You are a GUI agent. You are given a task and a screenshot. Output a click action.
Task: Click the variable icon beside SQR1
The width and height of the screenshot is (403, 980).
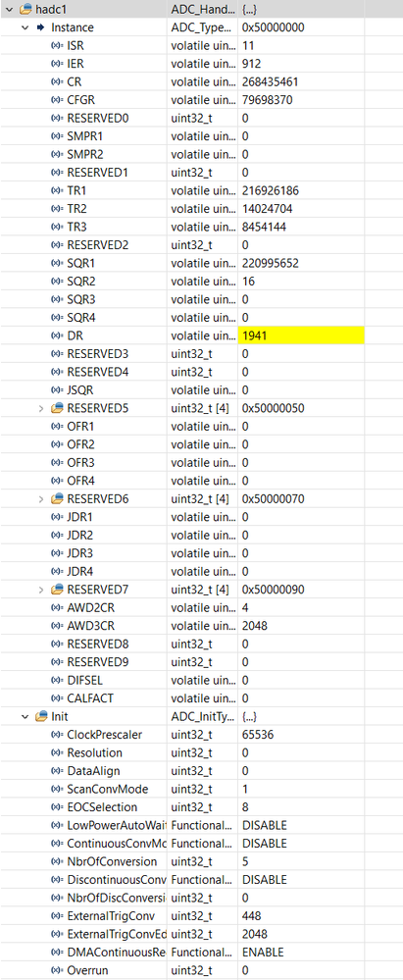pos(57,263)
